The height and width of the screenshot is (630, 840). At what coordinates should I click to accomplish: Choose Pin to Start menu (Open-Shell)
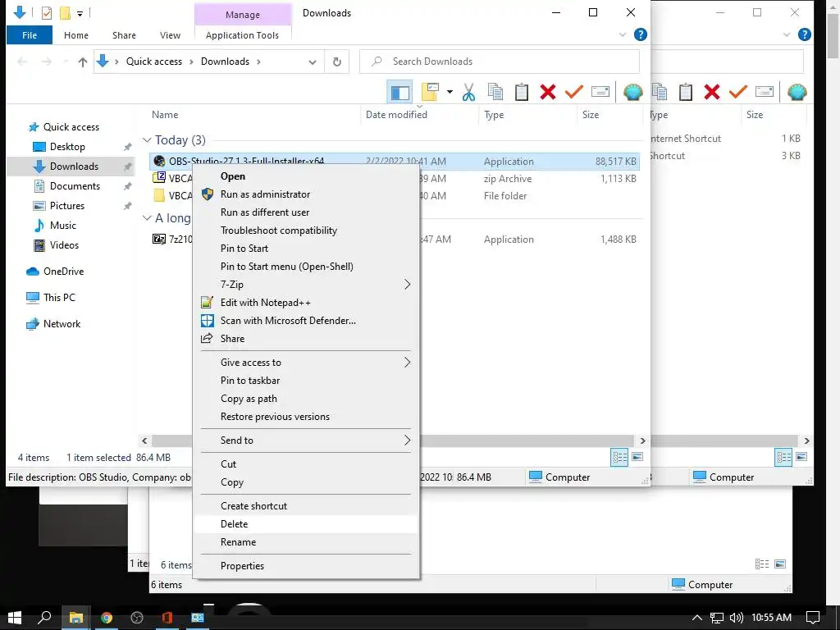point(305,267)
